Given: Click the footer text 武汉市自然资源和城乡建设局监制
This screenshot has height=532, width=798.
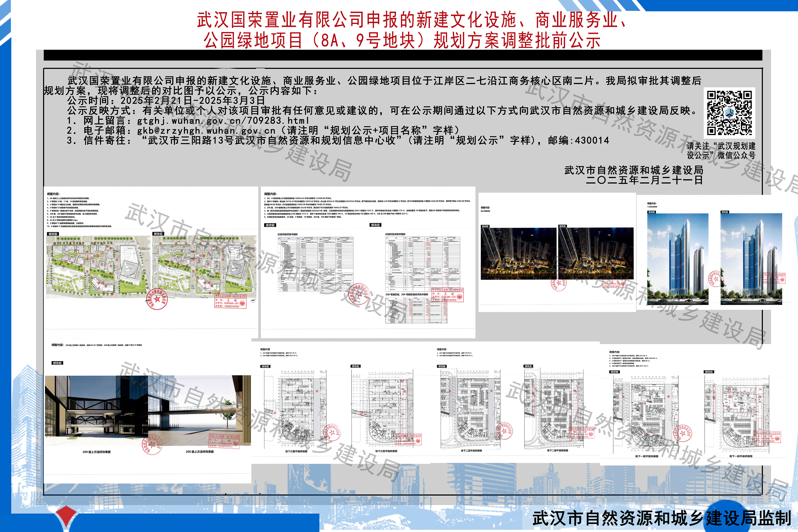Looking at the screenshot, I should [662, 518].
